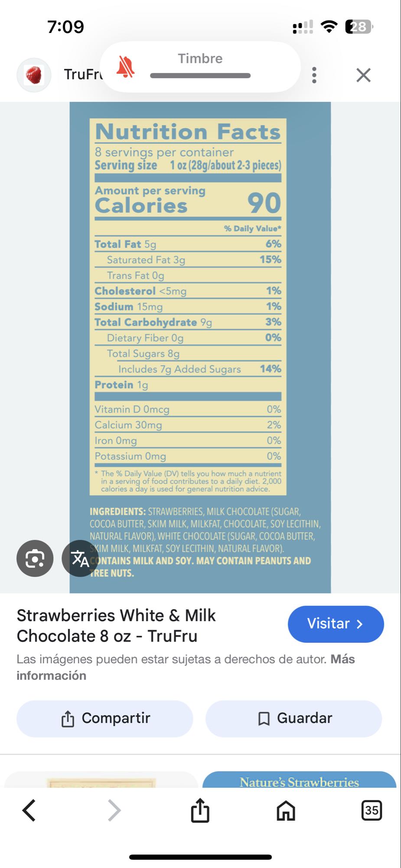Tap the TruFru strawberry site logo
Viewport: 401px width, 868px height.
34,75
